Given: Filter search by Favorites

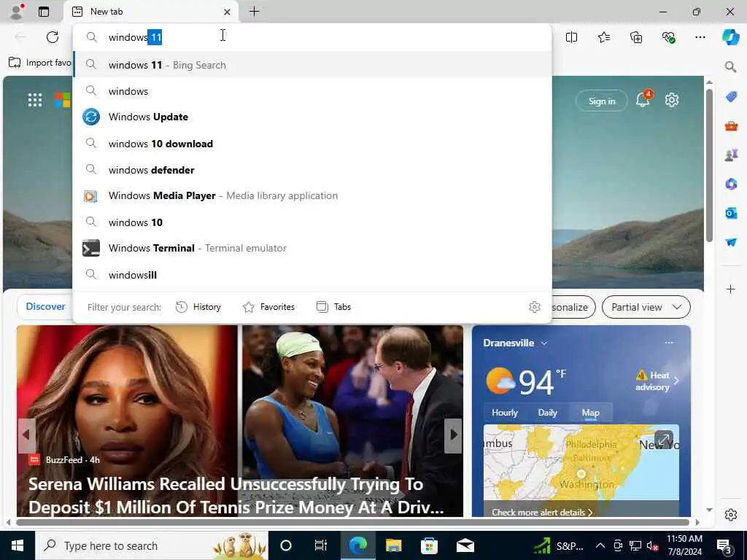Looking at the screenshot, I should pyautogui.click(x=268, y=307).
